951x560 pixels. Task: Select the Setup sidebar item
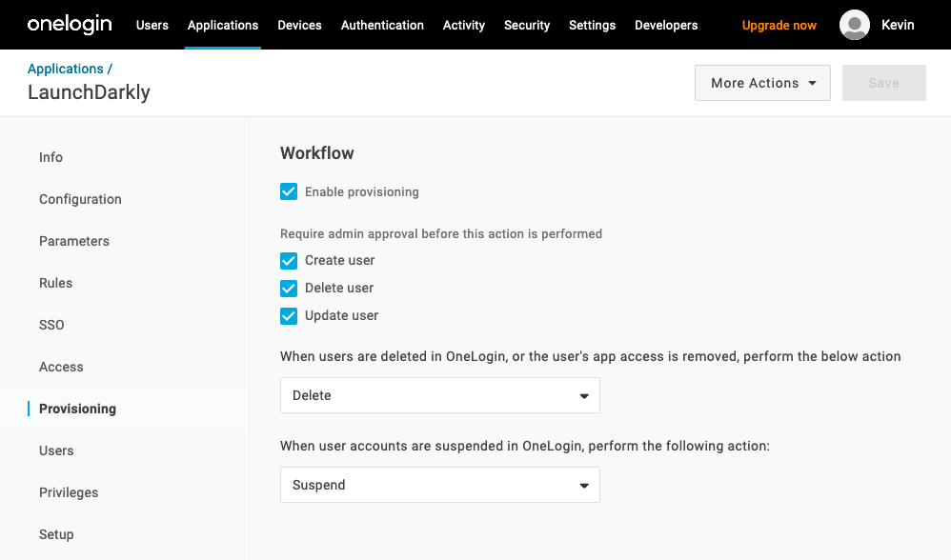pyautogui.click(x=56, y=534)
